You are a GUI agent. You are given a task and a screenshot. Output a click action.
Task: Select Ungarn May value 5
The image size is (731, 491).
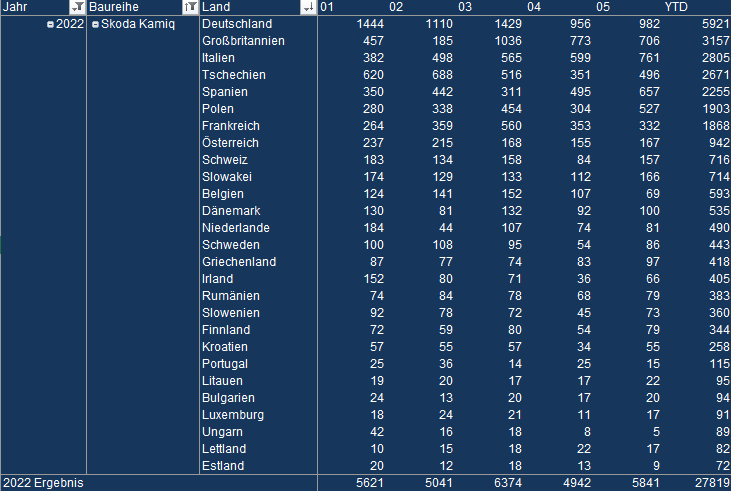(656, 432)
